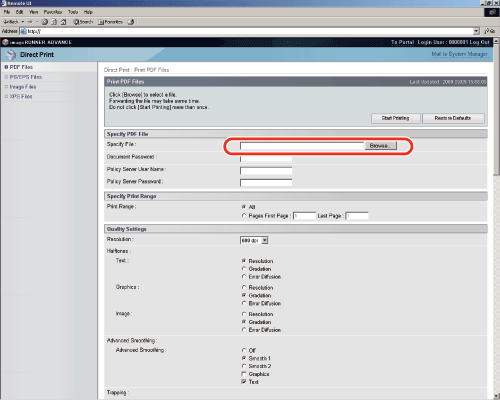Screen dimensions: 500x400
Task: Click the Start Printing button
Action: (x=396, y=118)
